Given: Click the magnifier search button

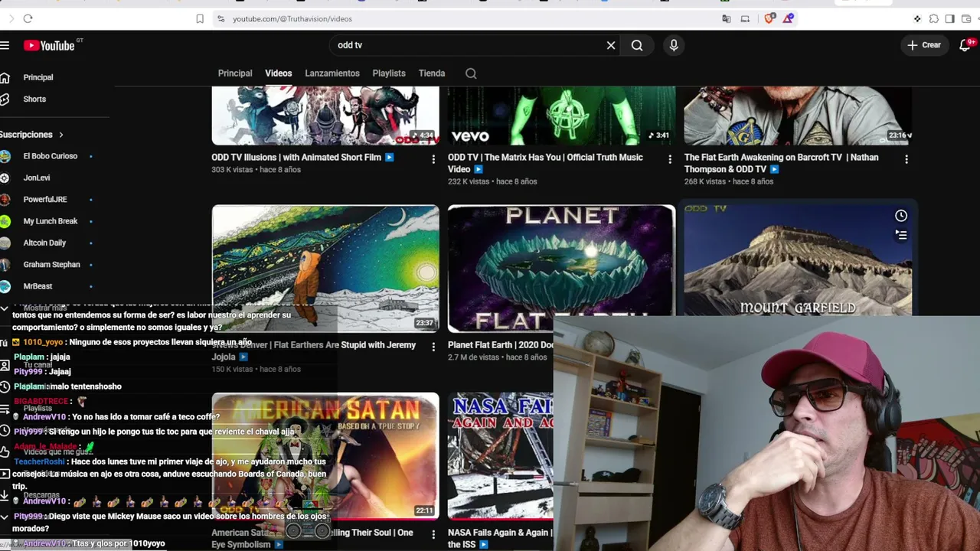Looking at the screenshot, I should [637, 45].
